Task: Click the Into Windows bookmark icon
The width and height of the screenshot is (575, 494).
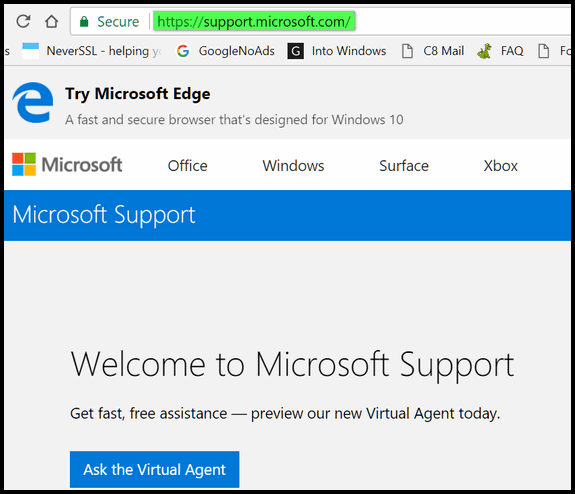Action: pyautogui.click(x=296, y=51)
